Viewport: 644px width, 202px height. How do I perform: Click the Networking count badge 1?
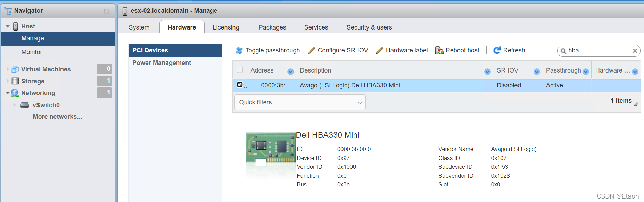pos(104,92)
